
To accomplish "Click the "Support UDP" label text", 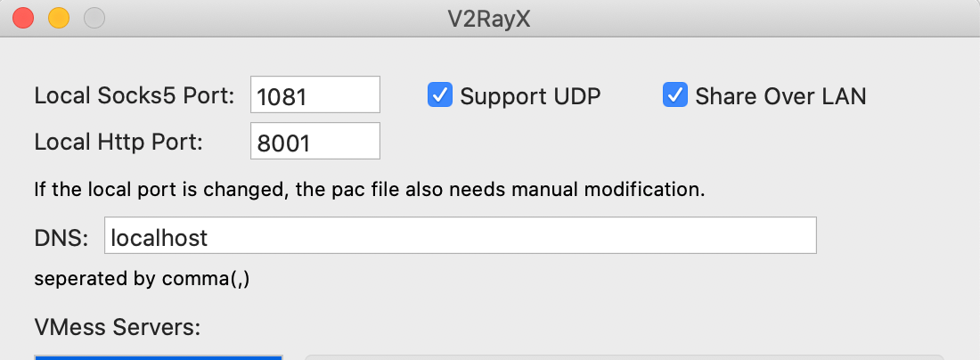I will point(530,95).
